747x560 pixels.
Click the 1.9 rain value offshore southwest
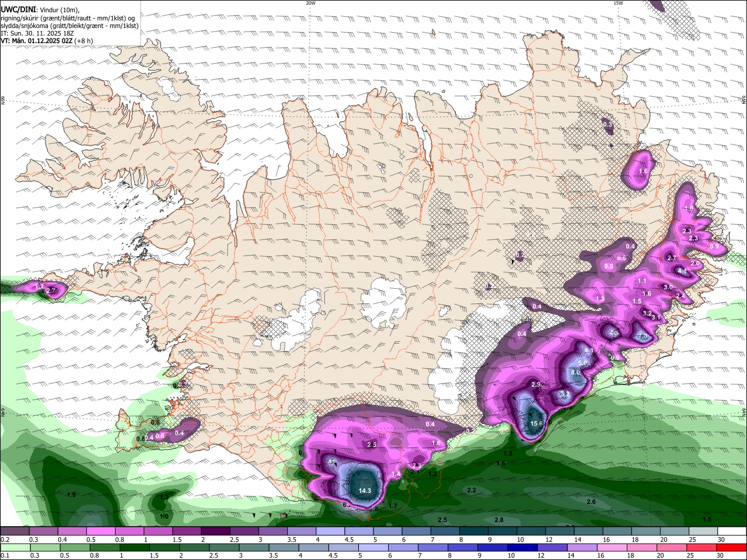72,495
